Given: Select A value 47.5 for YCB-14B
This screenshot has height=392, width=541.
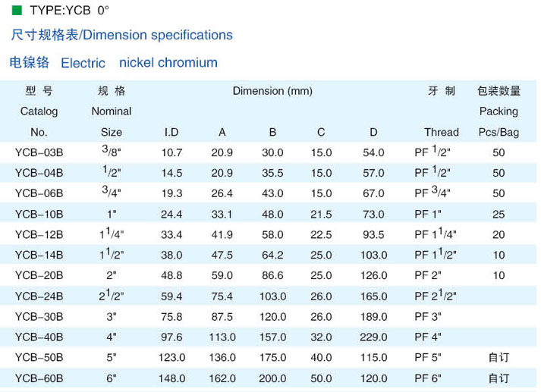Looking at the screenshot, I should pos(222,255).
